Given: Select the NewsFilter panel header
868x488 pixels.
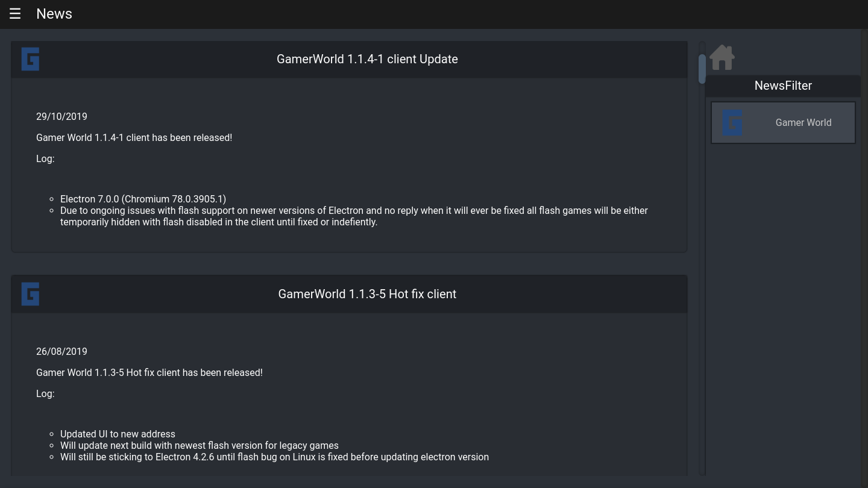Looking at the screenshot, I should [x=783, y=86].
